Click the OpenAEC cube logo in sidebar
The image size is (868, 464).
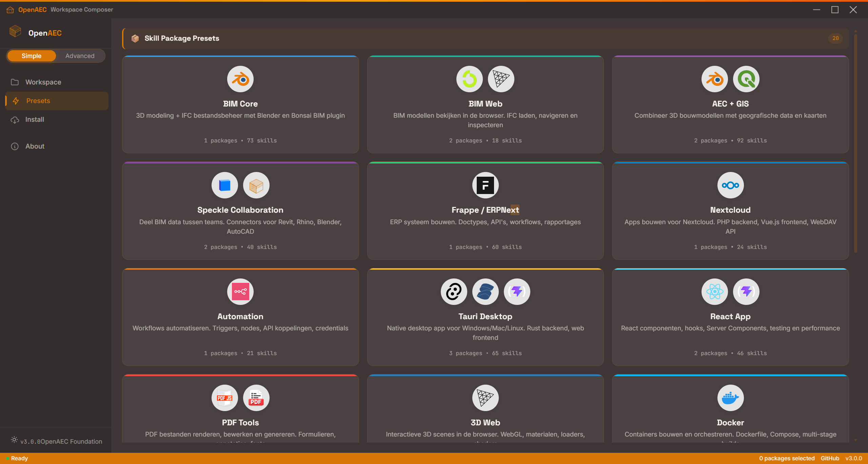coord(15,31)
